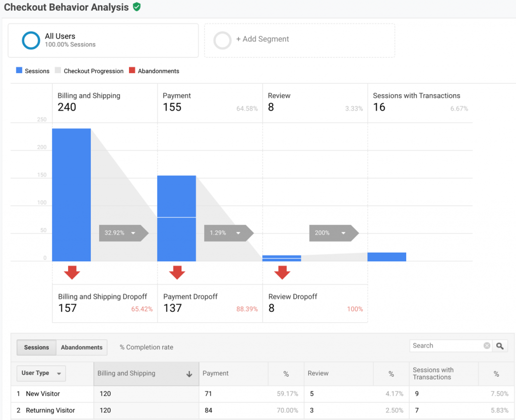
Task: Click into the Search input field
Action: click(446, 346)
